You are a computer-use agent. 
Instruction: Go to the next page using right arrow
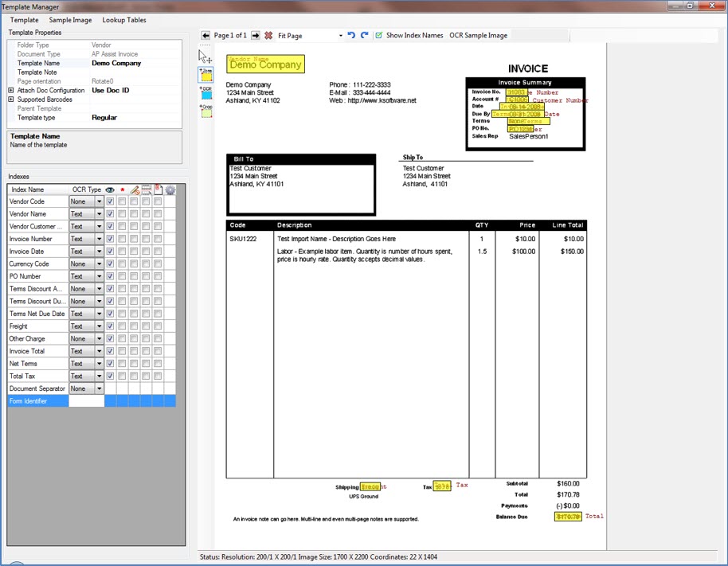(x=255, y=36)
